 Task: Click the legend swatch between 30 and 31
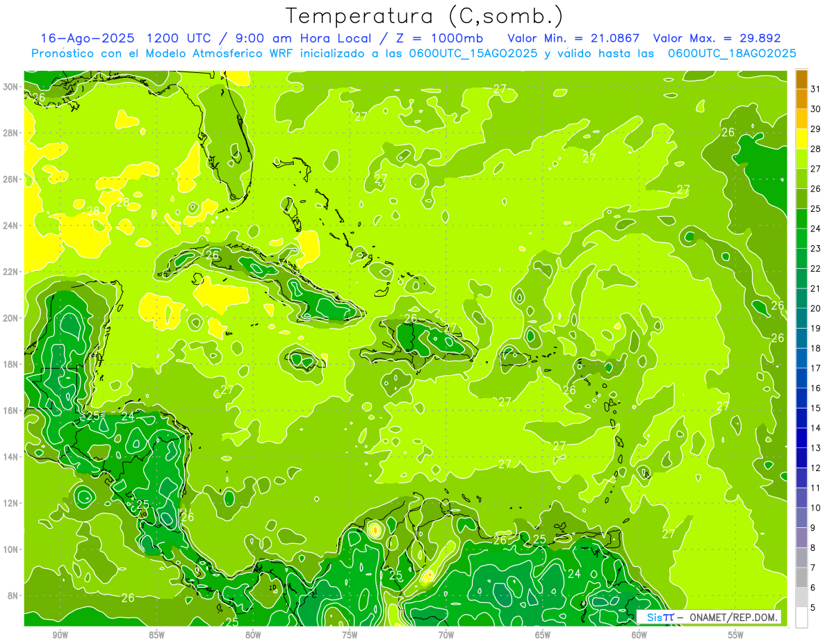click(x=801, y=99)
